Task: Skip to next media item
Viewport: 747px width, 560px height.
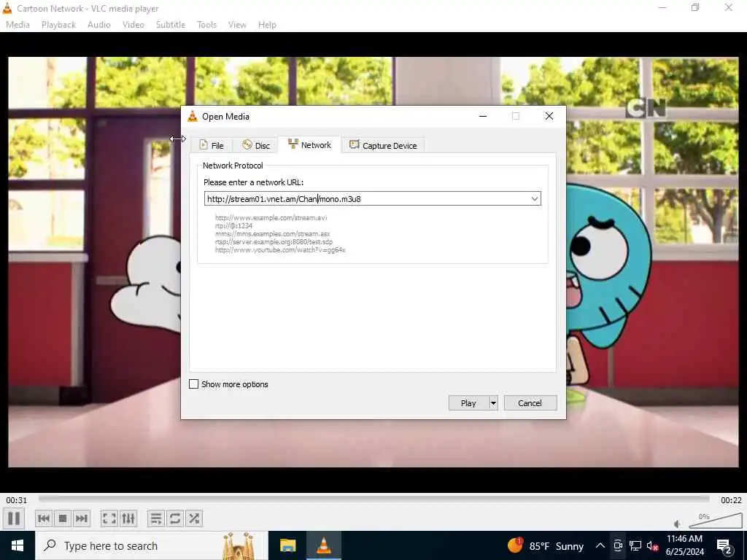Action: pyautogui.click(x=82, y=518)
